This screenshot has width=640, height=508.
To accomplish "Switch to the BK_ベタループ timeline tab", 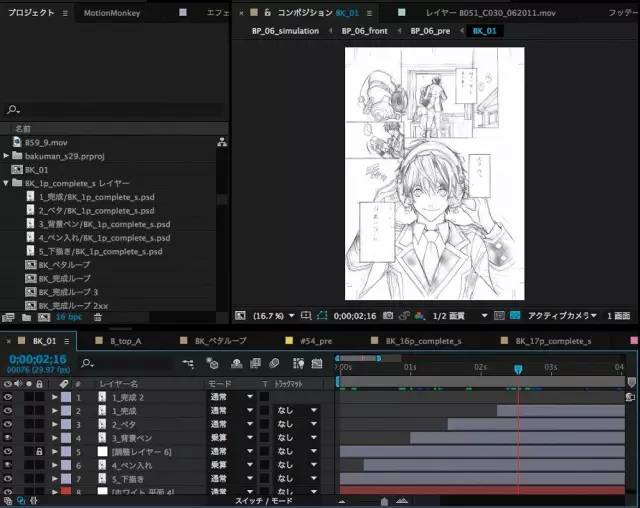I will coord(220,341).
